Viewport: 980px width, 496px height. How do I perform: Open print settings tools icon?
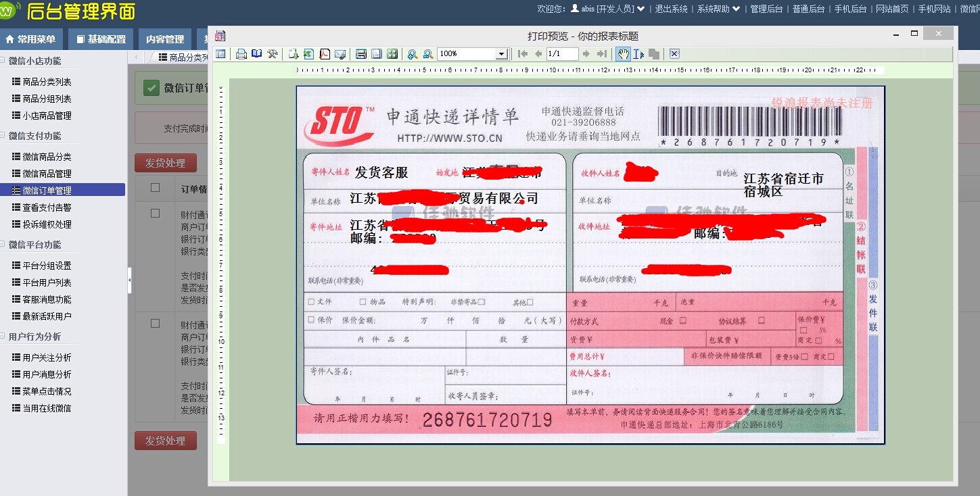(x=273, y=54)
